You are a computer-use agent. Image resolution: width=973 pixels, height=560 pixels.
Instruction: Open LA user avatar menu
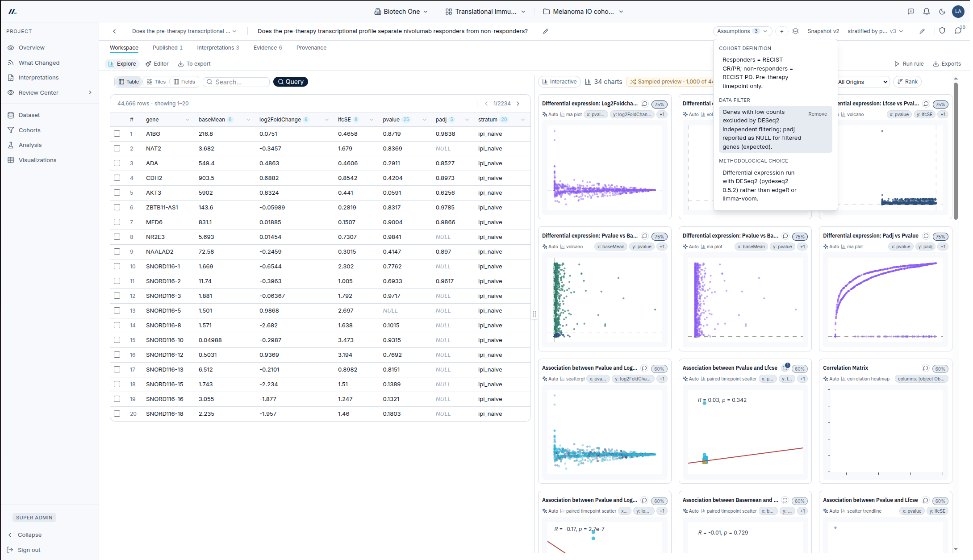pyautogui.click(x=958, y=12)
